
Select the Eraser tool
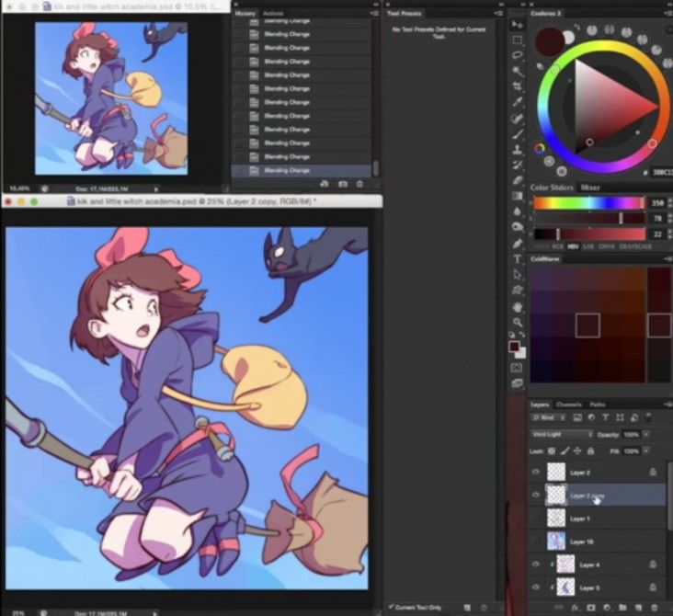pos(518,180)
